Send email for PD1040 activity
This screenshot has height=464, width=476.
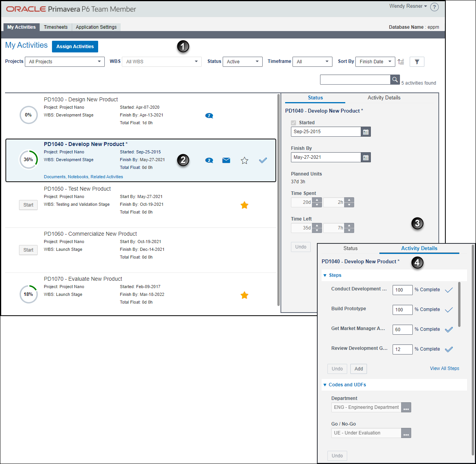tap(226, 160)
